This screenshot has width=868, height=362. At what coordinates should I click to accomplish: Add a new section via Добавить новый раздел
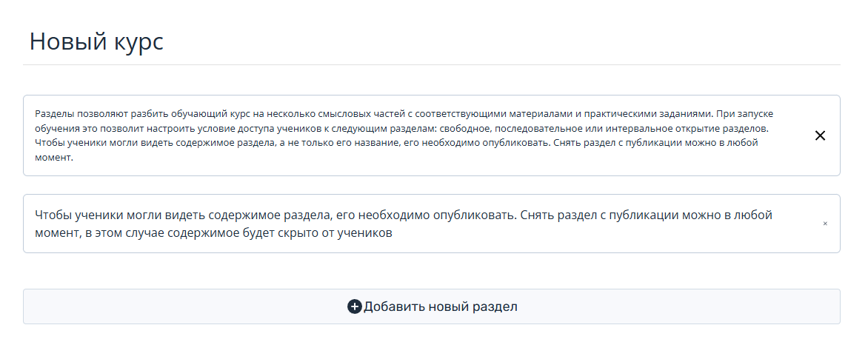coord(431,306)
